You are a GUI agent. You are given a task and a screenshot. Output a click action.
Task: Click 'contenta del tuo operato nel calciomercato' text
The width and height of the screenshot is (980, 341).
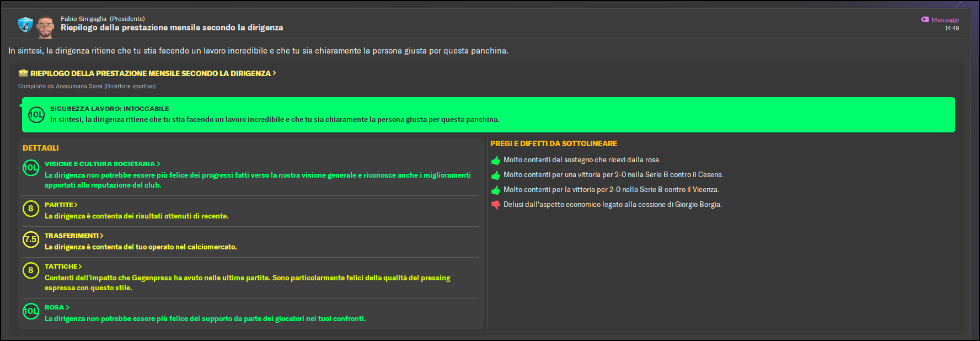[141, 247]
